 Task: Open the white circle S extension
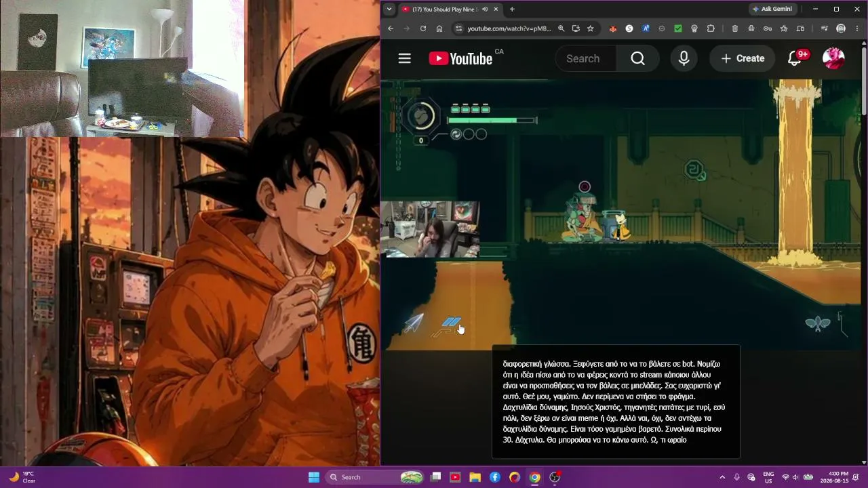(x=629, y=28)
